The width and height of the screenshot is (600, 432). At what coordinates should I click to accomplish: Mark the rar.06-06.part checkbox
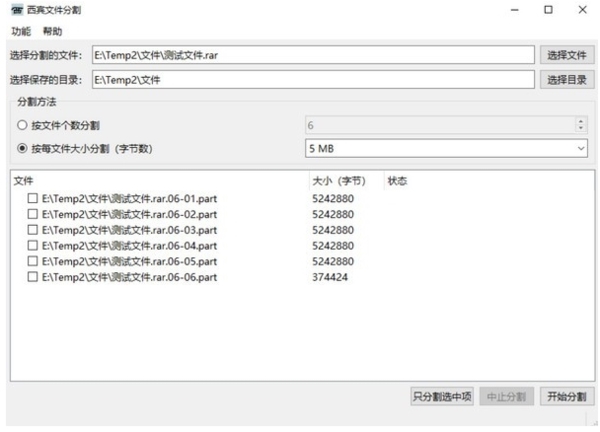pyautogui.click(x=33, y=277)
